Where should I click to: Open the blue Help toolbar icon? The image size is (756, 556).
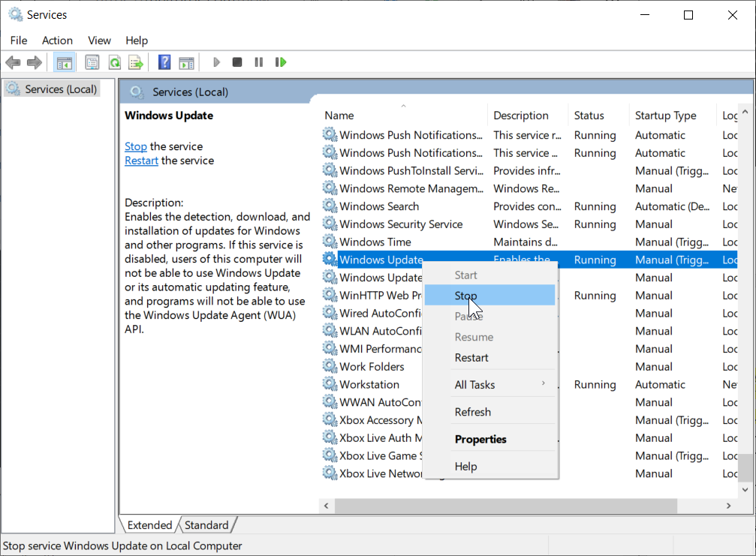coord(164,62)
